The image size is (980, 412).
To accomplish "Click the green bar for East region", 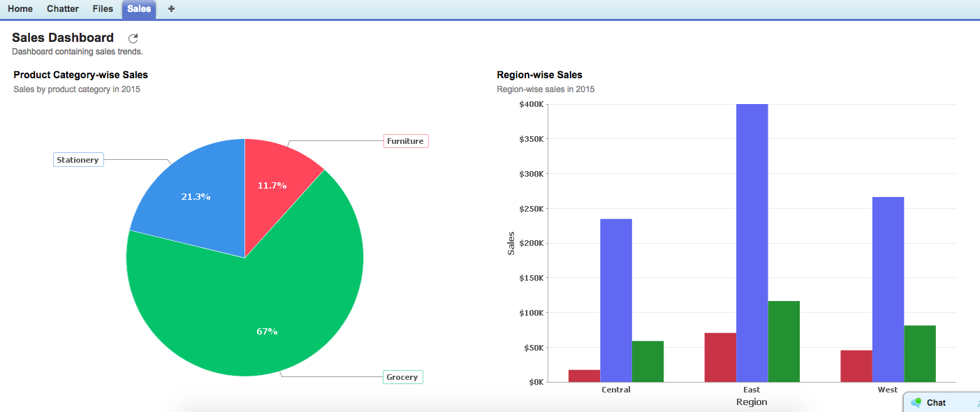I will tap(784, 341).
